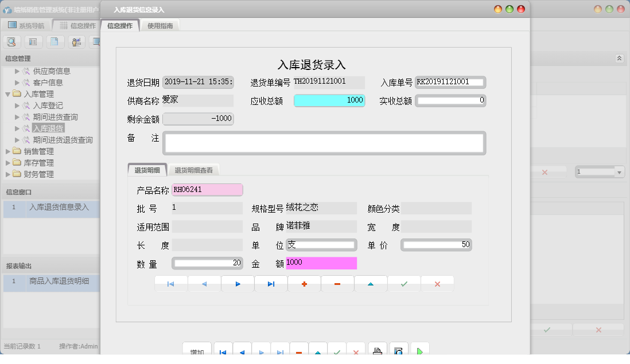Click the red X to cancel the detail edit
The height and width of the screenshot is (364, 630).
[x=437, y=283]
